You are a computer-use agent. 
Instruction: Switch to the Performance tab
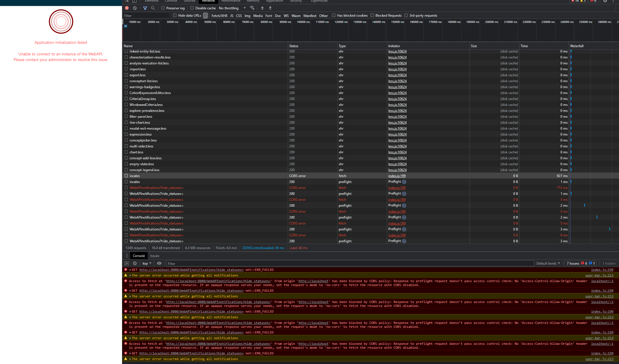pos(231,1)
